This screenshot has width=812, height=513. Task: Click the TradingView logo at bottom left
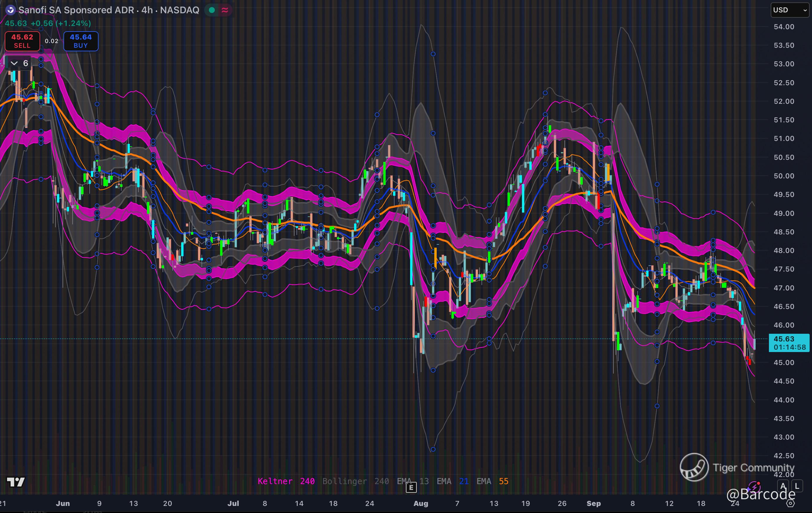point(16,482)
